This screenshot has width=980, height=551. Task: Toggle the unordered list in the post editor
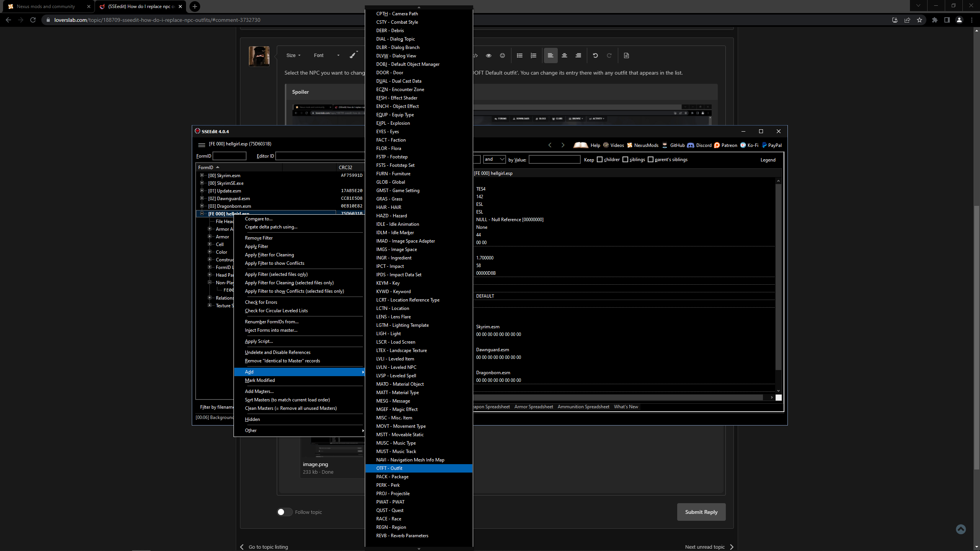click(x=519, y=55)
